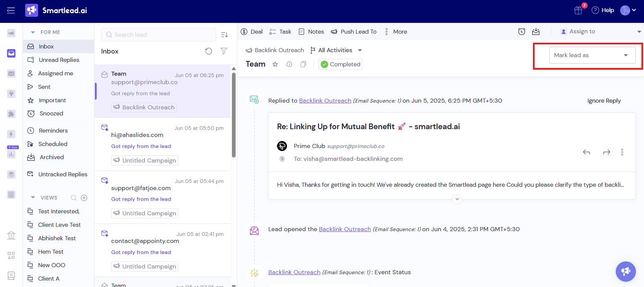
Task: Add a Task for the lead
Action: pos(280,32)
